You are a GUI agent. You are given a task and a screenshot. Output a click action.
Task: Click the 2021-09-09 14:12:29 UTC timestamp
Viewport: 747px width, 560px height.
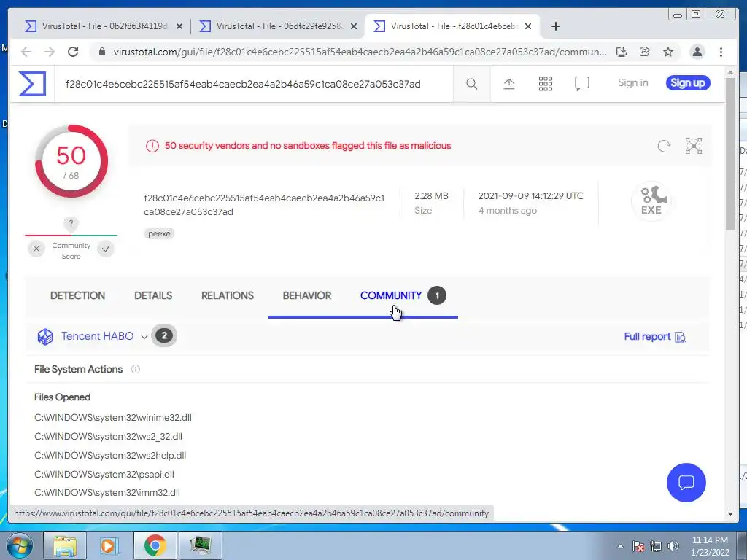point(531,195)
